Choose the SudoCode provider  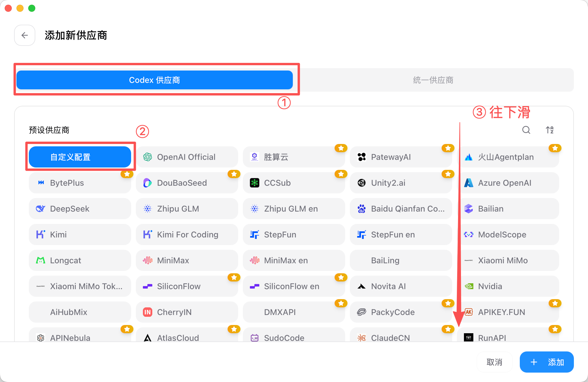tap(294, 335)
